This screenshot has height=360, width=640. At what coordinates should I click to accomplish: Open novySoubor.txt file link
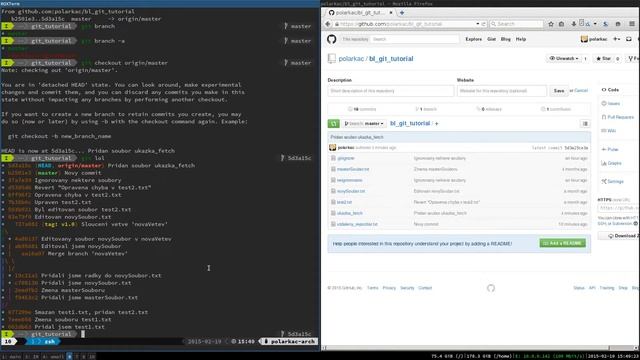click(351, 191)
